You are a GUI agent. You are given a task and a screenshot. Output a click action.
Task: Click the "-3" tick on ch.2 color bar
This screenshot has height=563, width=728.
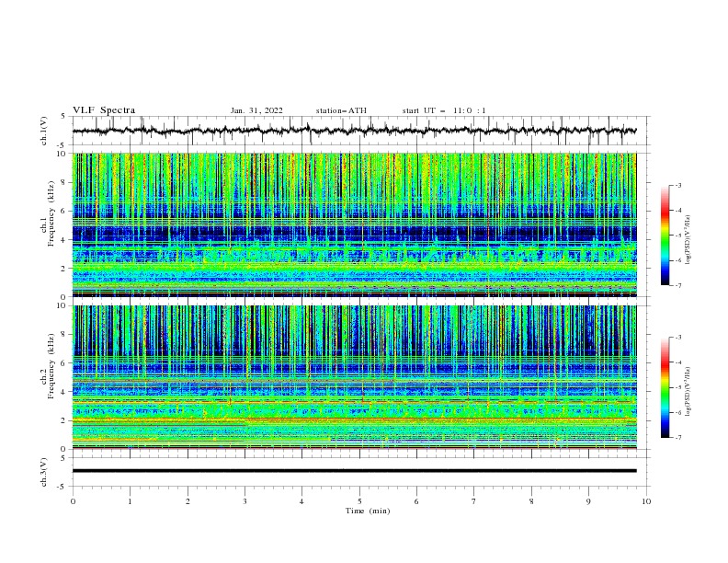678,338
